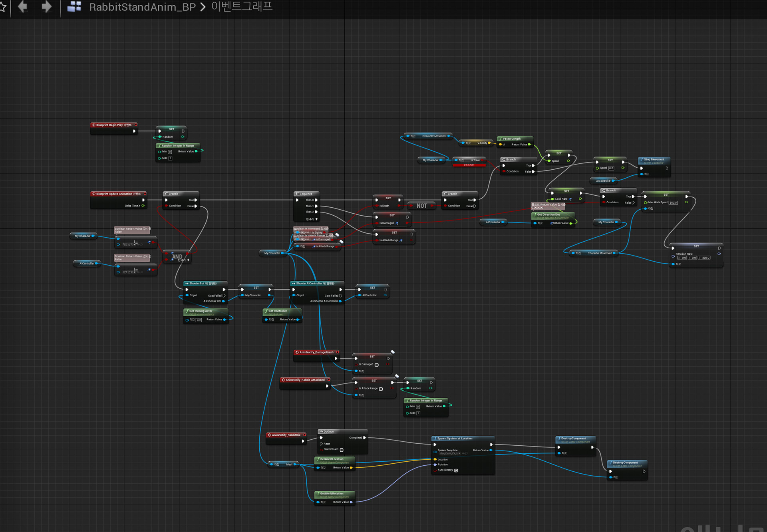This screenshot has height=532, width=767.
Task: Click the Reset input pin on DoOnce
Action: click(321, 444)
